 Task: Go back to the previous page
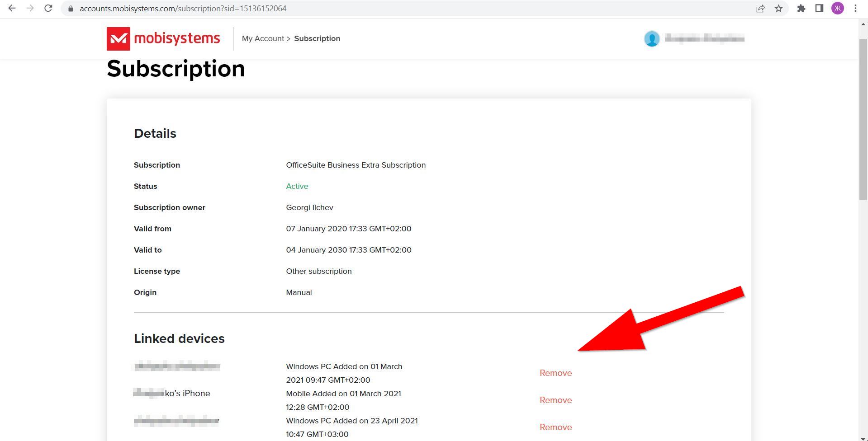point(12,8)
